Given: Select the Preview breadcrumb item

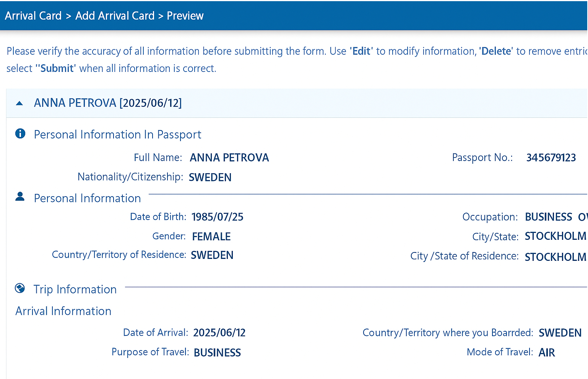Looking at the screenshot, I should coord(185,15).
